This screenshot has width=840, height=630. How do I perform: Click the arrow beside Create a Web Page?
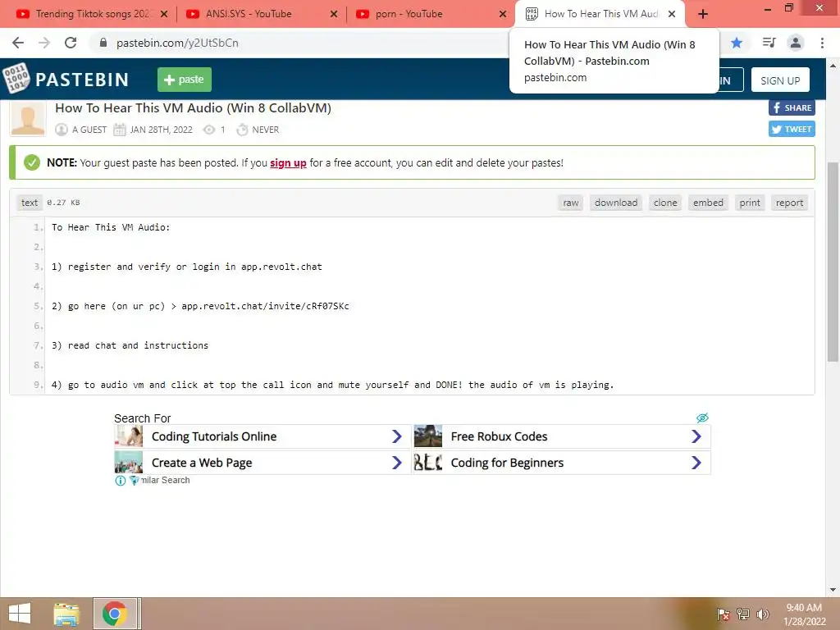[397, 463]
